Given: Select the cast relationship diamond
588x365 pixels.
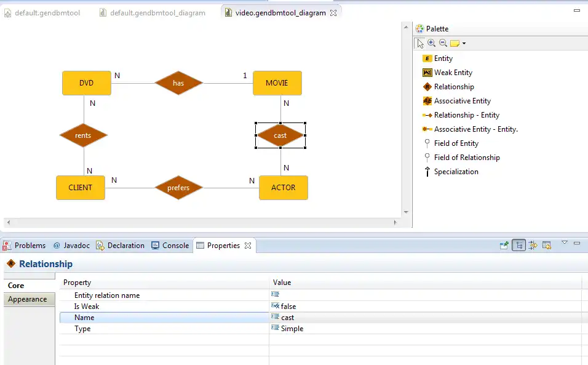Looking at the screenshot, I should tap(280, 135).
